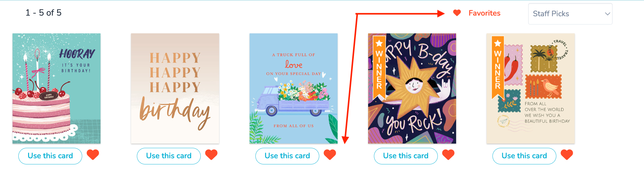Open the Happy Happy Happy birthday thumbnail
Screen dimensions: 644x180
pos(175,88)
